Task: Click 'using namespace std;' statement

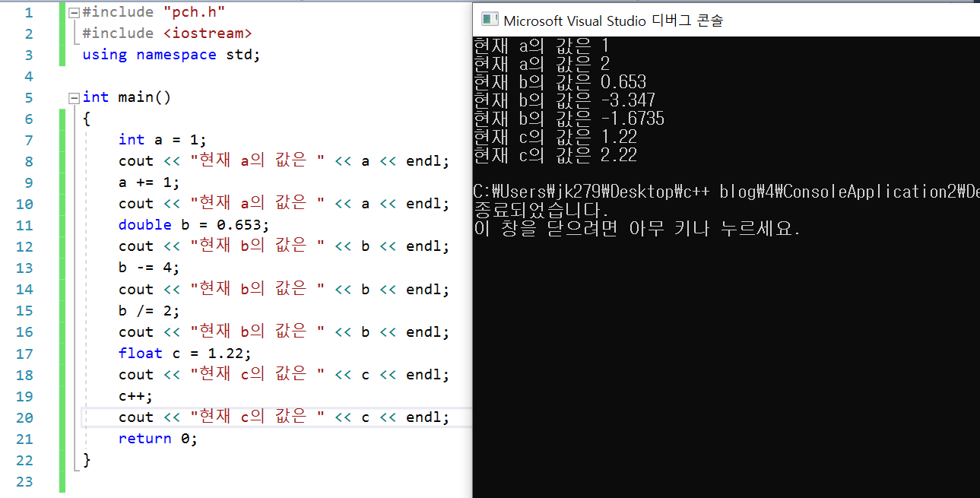Action: click(x=171, y=55)
